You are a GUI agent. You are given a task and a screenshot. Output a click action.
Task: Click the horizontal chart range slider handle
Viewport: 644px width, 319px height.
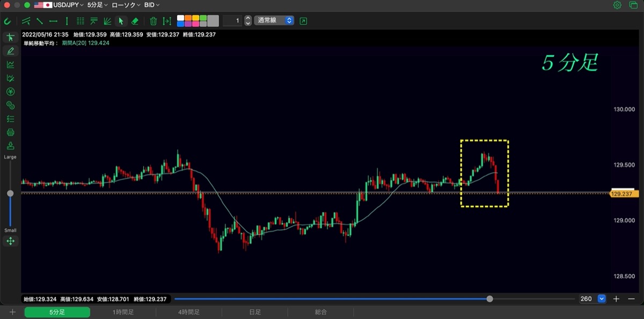tap(489, 299)
